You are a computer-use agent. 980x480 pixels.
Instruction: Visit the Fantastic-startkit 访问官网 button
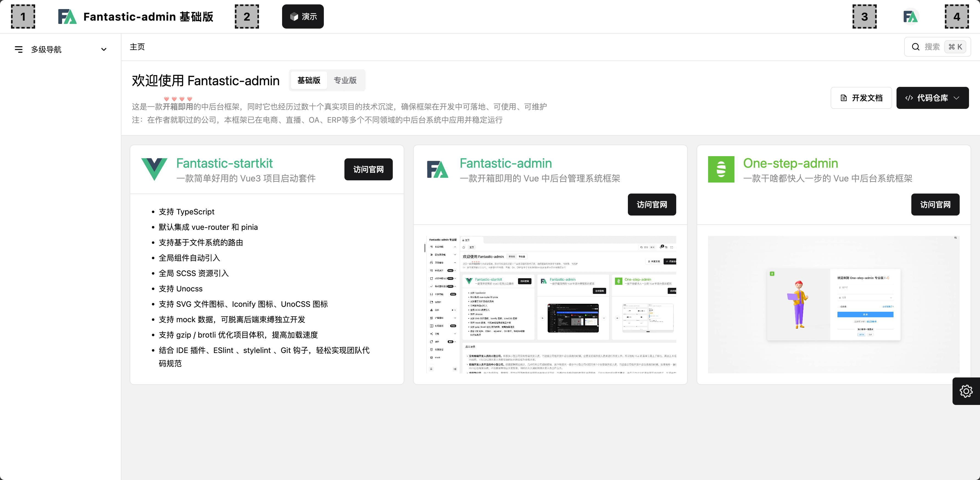368,169
